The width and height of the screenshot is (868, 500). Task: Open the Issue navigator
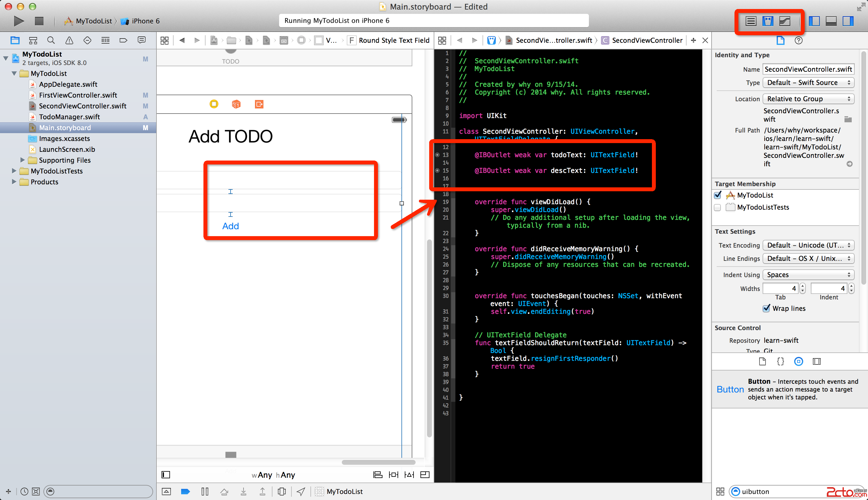pyautogui.click(x=69, y=40)
